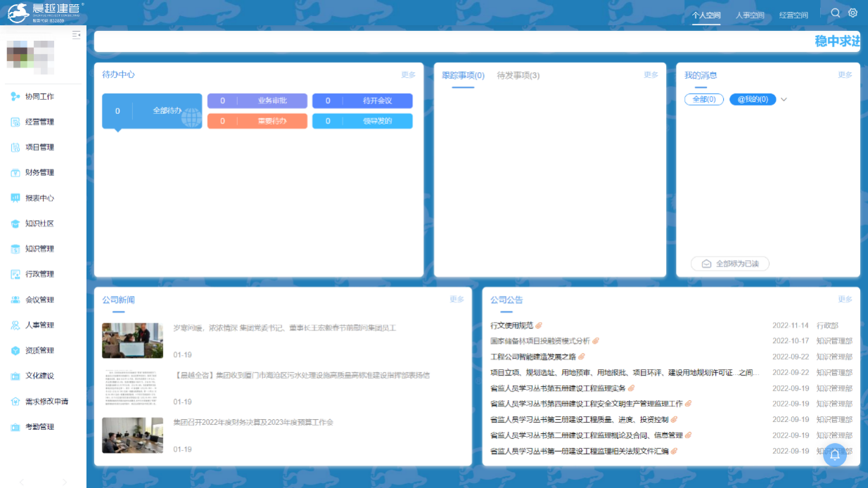Click the orange 重要待办 tile

click(257, 121)
